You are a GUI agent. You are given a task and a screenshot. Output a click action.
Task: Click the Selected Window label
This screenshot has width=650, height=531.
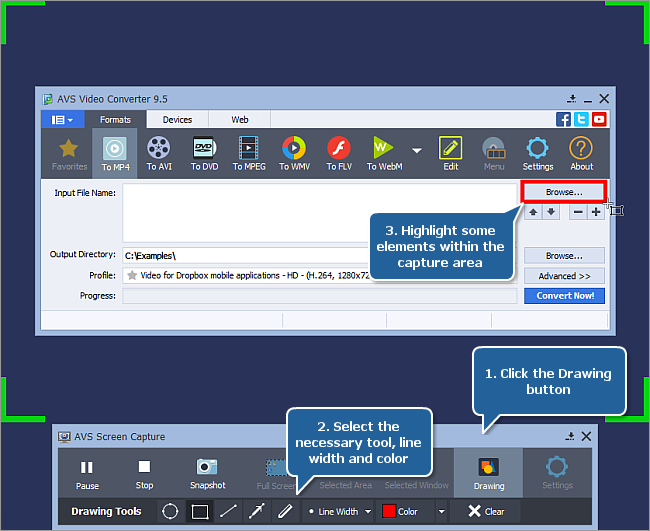click(416, 485)
